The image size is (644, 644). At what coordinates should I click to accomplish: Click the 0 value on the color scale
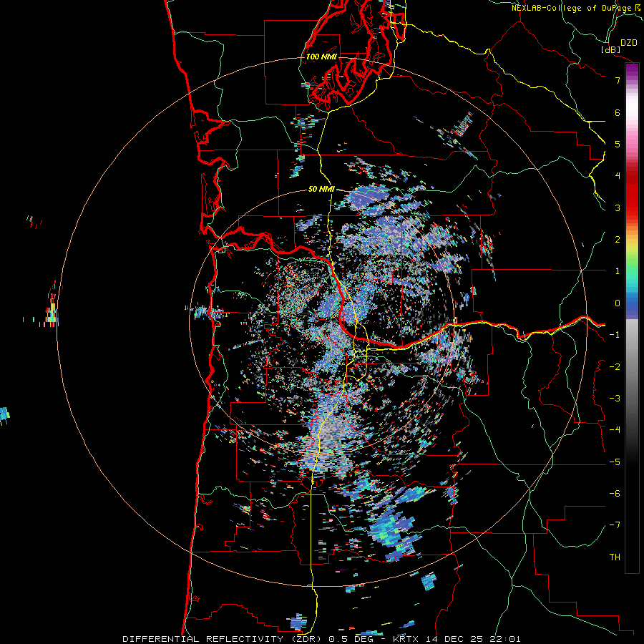click(x=618, y=303)
